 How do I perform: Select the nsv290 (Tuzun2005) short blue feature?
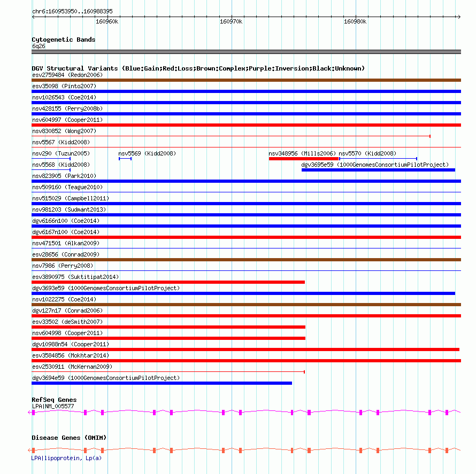[x=51, y=159]
